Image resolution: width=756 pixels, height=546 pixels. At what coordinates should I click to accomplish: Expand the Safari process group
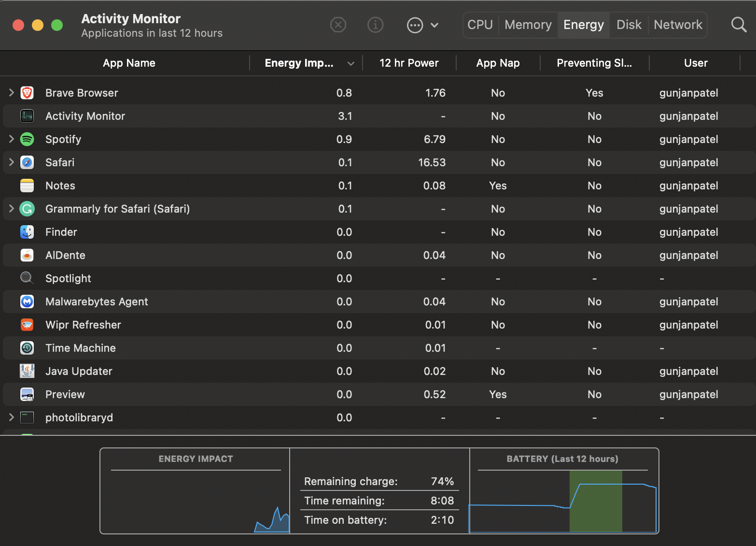[12, 162]
